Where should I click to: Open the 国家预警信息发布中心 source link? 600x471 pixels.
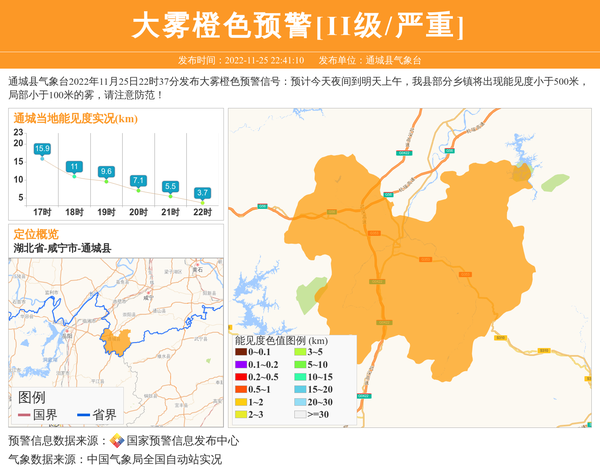pos(182,440)
